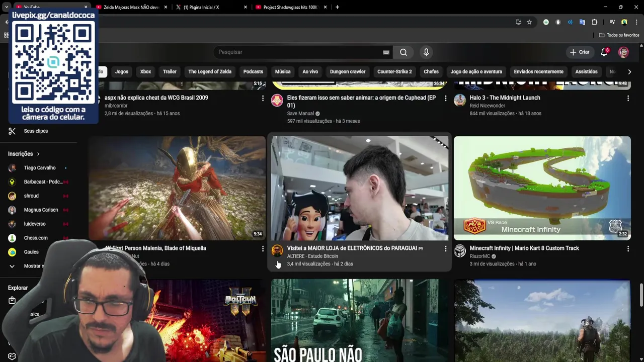Select the Chefes filter chip
644x362 pixels.
coord(431,71)
